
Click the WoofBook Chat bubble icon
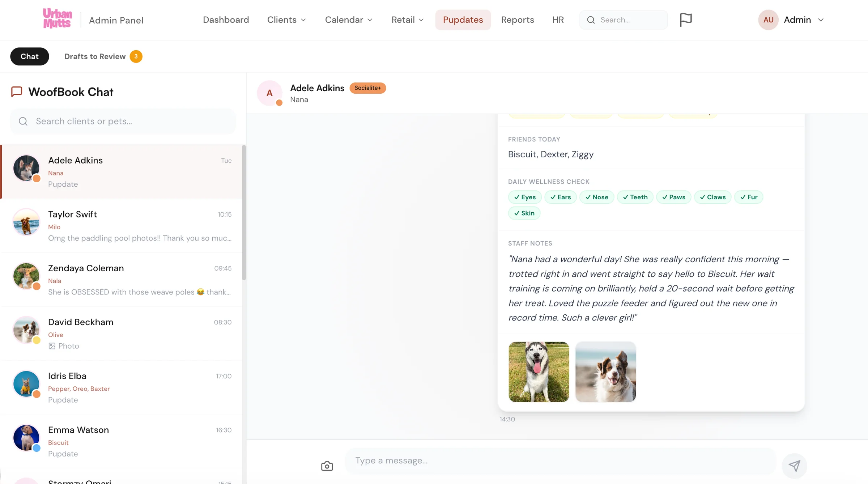[x=17, y=92]
